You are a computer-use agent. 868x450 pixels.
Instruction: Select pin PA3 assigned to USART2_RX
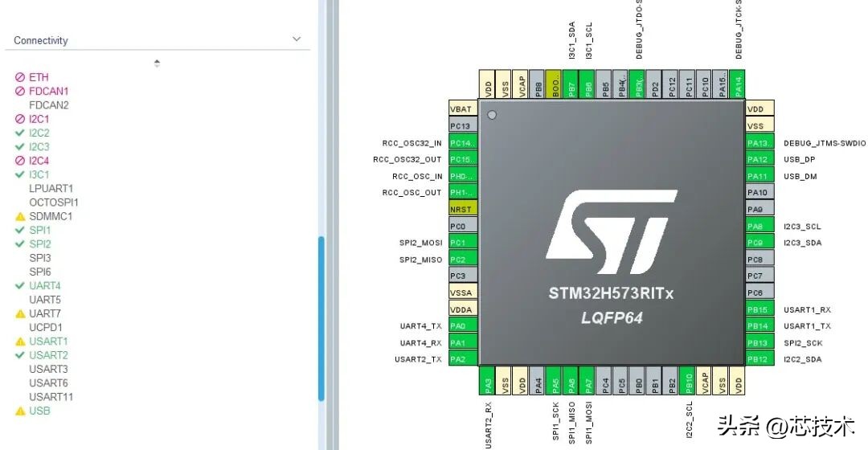(487, 380)
